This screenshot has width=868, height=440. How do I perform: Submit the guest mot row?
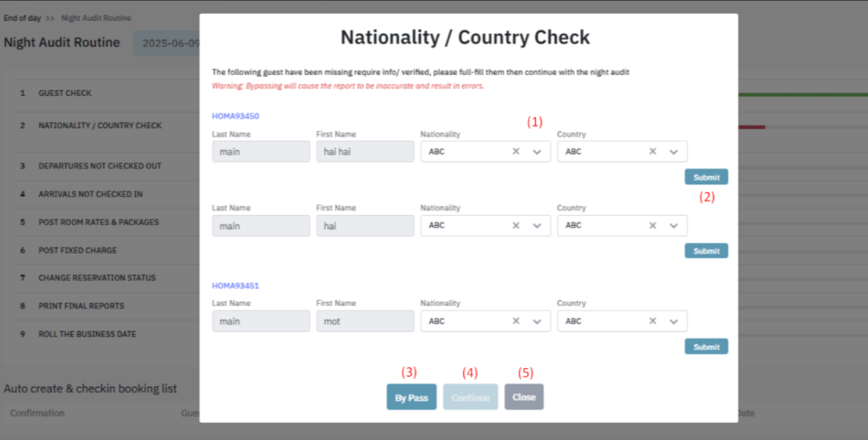[x=706, y=346]
